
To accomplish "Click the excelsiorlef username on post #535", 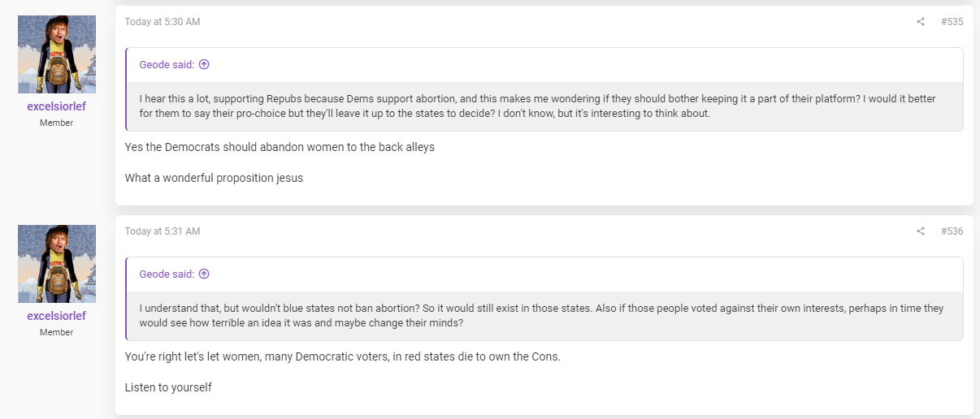I will tap(57, 106).
